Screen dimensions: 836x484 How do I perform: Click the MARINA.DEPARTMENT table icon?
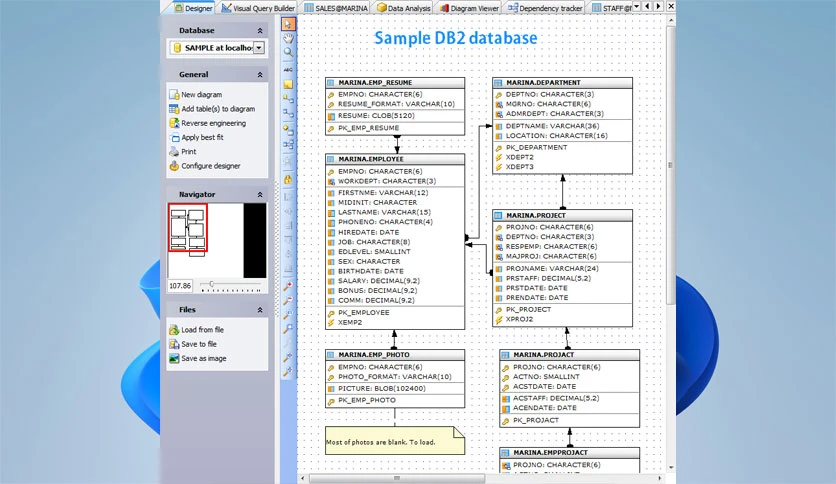coord(498,83)
